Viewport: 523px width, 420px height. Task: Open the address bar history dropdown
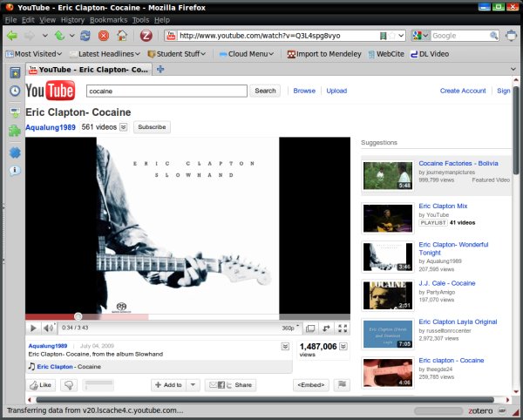(401, 36)
